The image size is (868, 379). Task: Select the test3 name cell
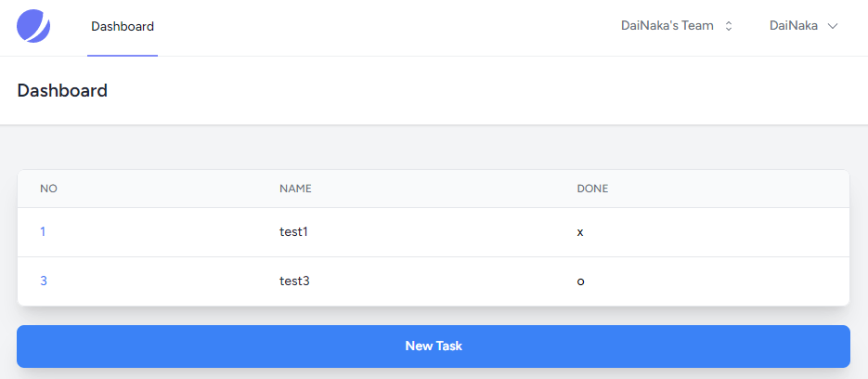(x=294, y=281)
